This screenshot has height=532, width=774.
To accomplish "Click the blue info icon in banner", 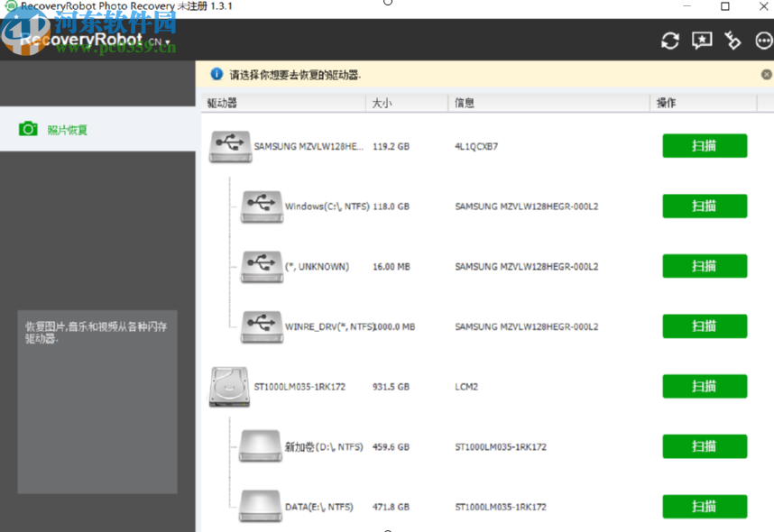I will click(x=217, y=74).
